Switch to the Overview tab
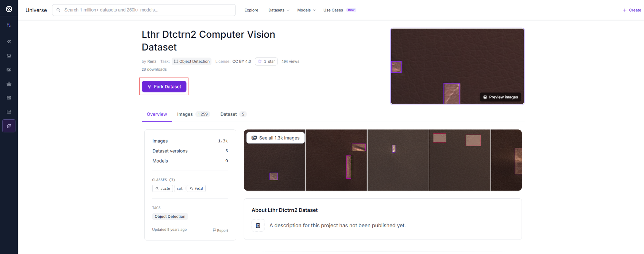644x254 pixels. (x=157, y=114)
